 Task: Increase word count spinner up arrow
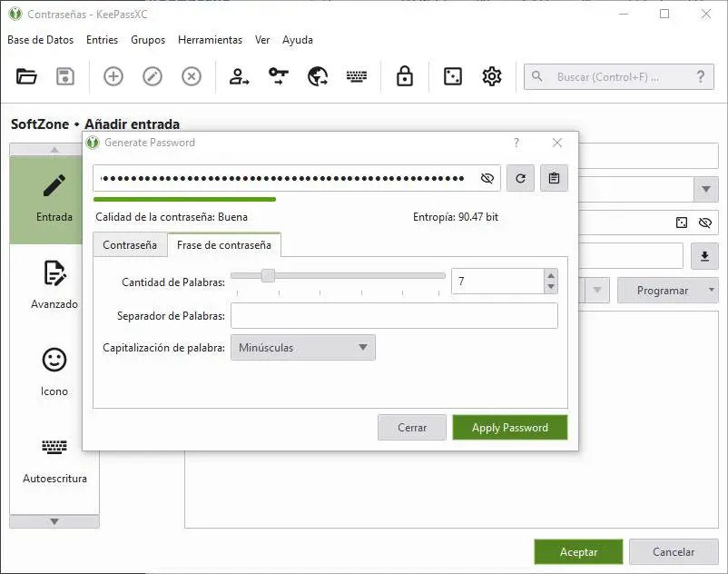[551, 275]
